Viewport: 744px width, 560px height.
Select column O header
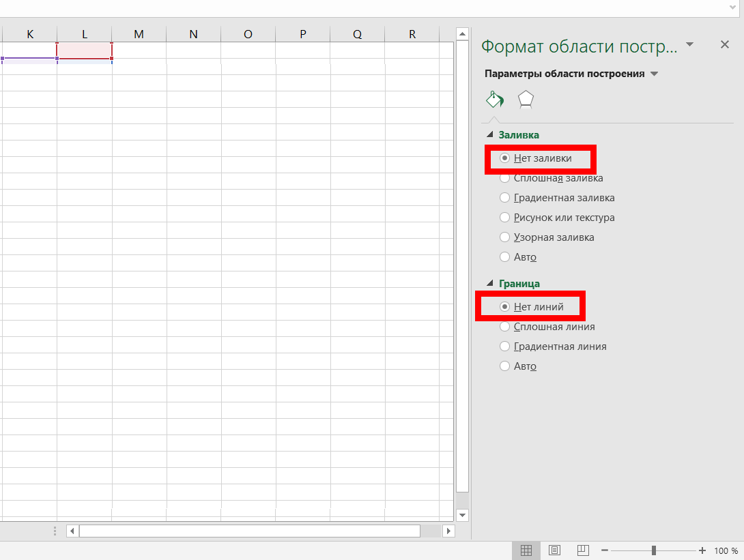[x=248, y=34]
